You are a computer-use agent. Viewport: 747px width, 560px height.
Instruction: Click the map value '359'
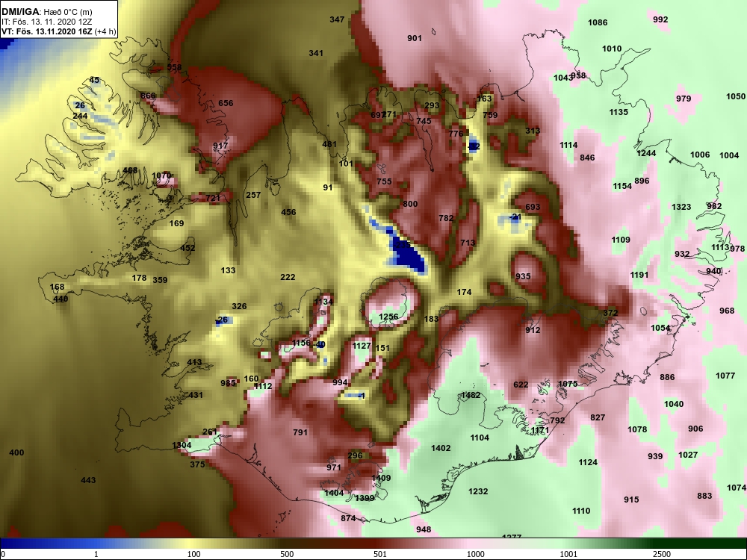160,280
